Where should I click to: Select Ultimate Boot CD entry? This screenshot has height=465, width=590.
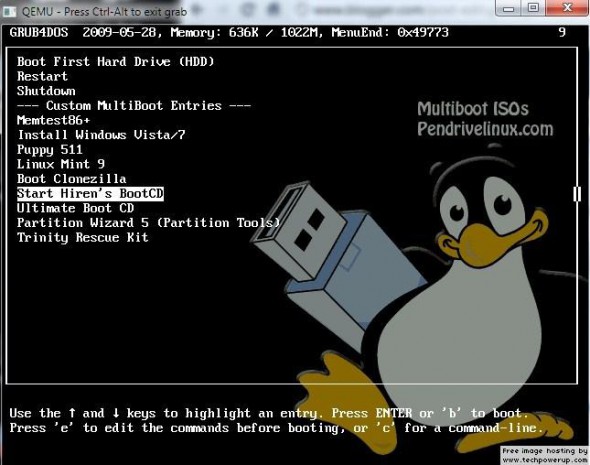75,208
